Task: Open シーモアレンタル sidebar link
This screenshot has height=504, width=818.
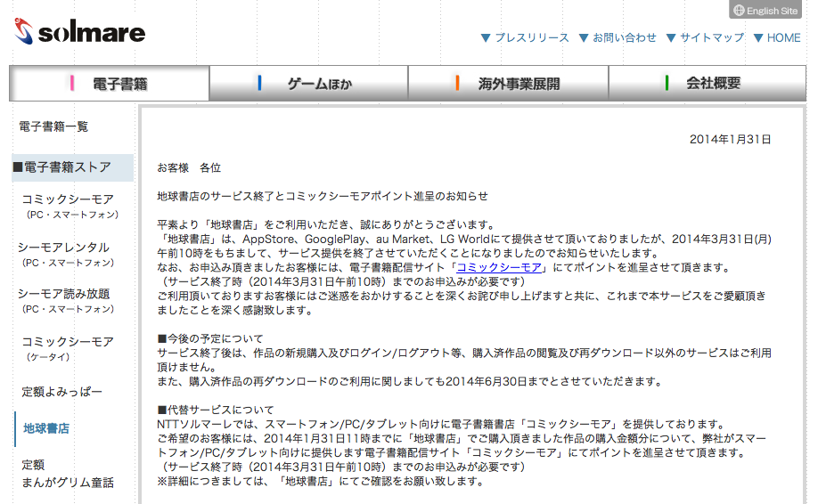Action: pyautogui.click(x=66, y=255)
